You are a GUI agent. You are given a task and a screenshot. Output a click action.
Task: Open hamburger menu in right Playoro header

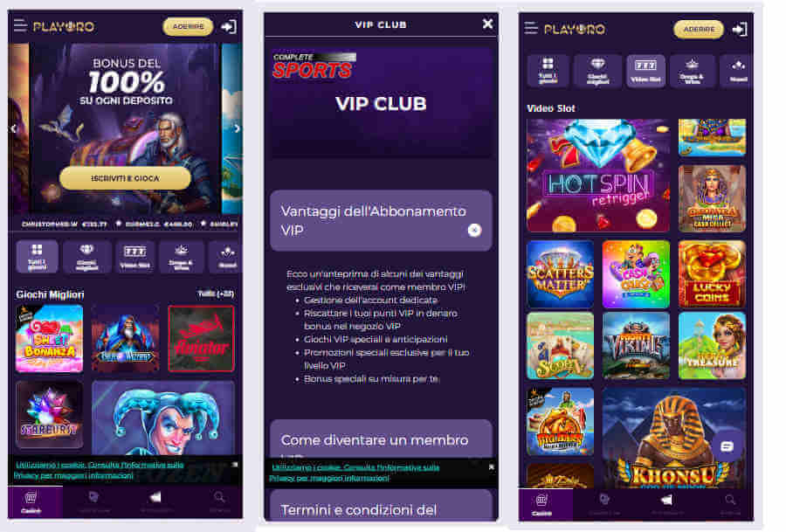click(531, 28)
